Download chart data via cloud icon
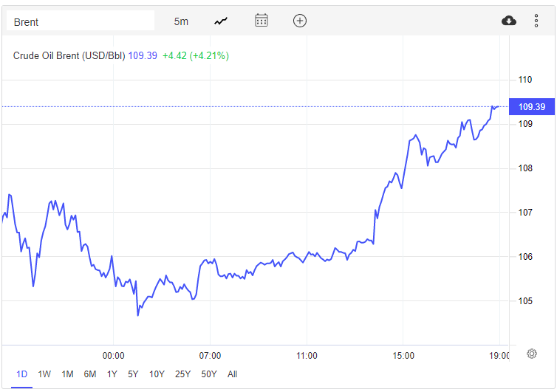557x392 pixels. 509,21
